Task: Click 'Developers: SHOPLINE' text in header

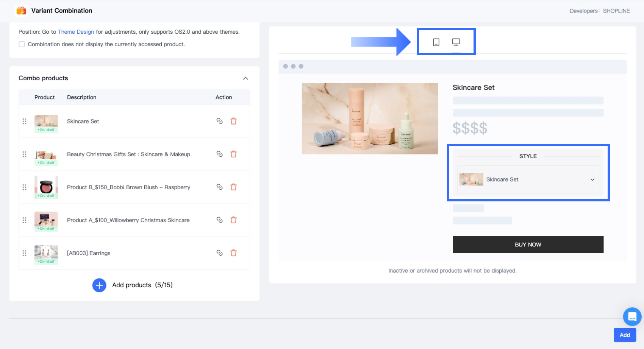Action: click(x=600, y=11)
